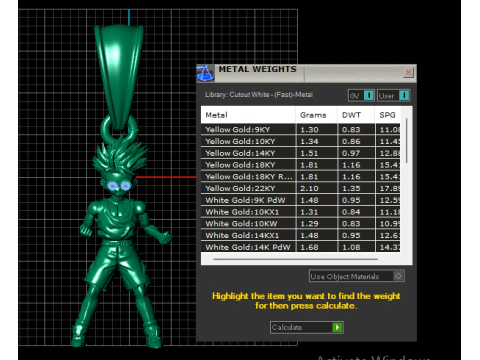Click the Grams column header
480x360 pixels.
[x=316, y=115]
